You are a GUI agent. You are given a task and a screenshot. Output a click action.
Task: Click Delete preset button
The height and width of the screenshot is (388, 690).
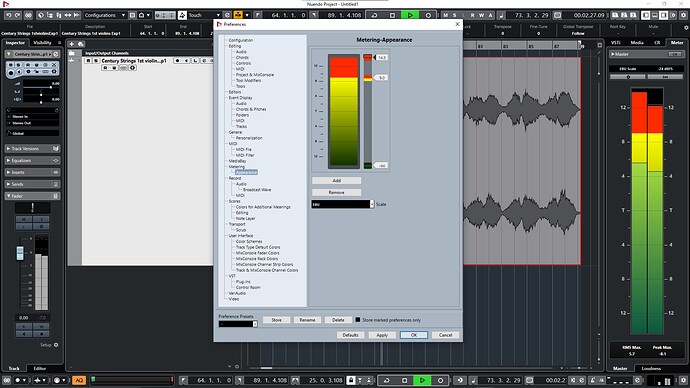(338, 320)
